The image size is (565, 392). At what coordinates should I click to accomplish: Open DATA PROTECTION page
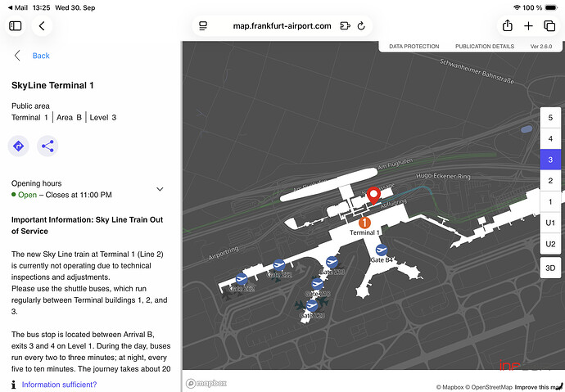[414, 47]
